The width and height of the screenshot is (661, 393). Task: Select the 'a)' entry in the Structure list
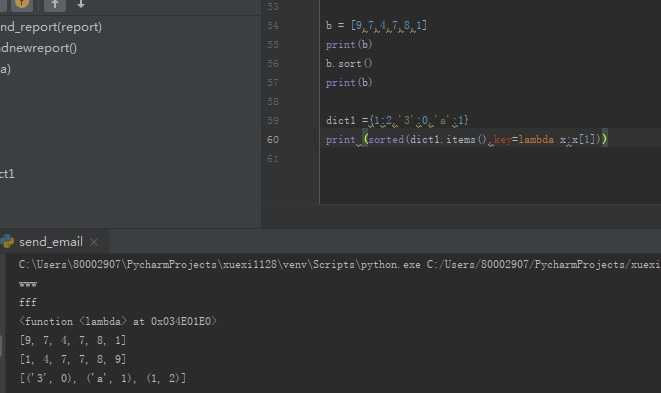(x=5, y=69)
